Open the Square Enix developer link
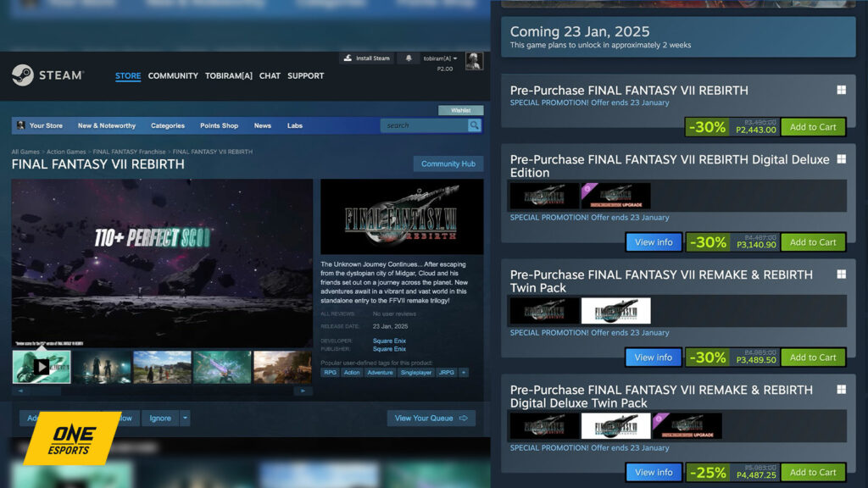Image resolution: width=868 pixels, height=488 pixels. coord(389,341)
